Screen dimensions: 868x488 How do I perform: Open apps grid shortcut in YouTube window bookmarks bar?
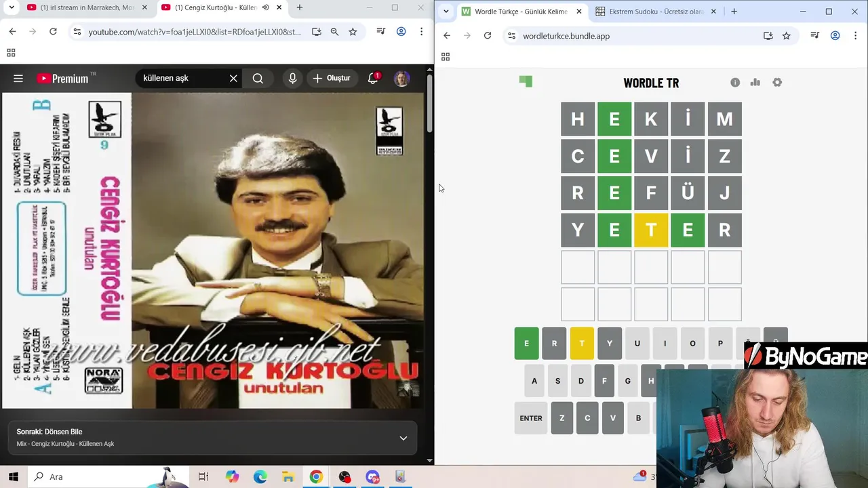[x=11, y=53]
